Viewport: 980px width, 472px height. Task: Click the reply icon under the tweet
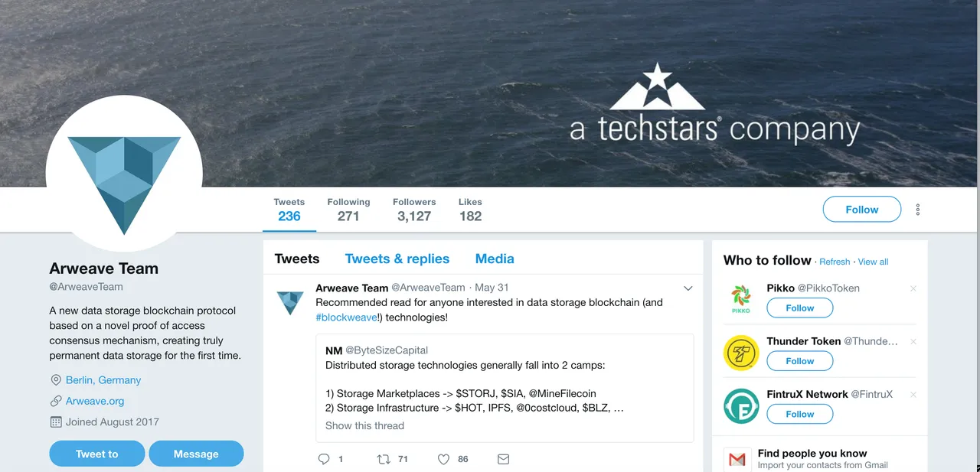coord(324,459)
